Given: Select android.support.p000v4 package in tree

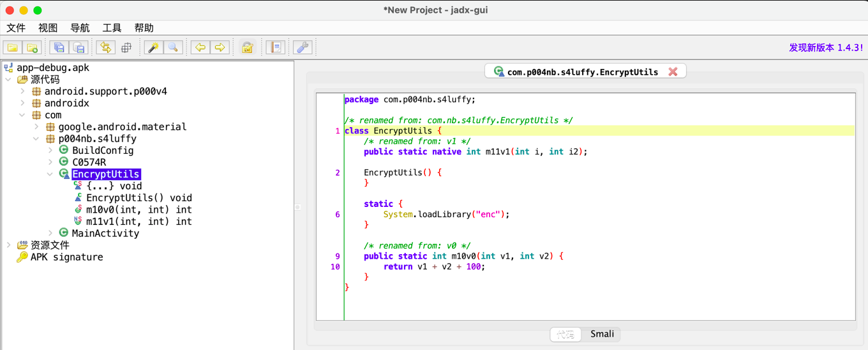Looking at the screenshot, I should pyautogui.click(x=106, y=91).
